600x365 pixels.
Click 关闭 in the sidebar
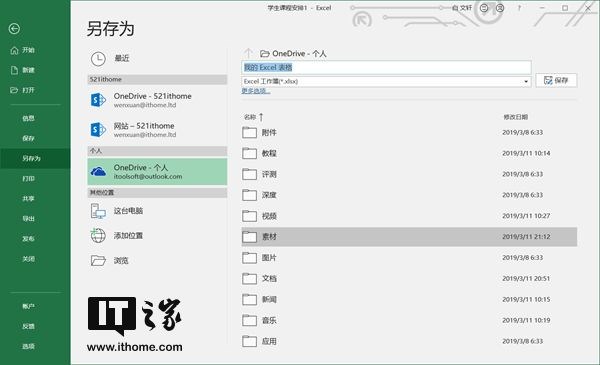[28, 259]
